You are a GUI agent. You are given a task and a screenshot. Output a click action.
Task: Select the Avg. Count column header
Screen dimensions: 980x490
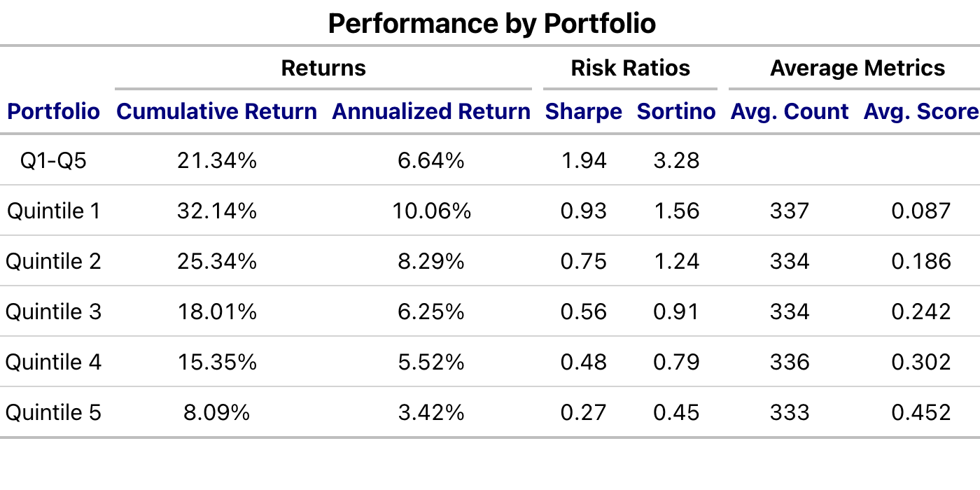790,111
